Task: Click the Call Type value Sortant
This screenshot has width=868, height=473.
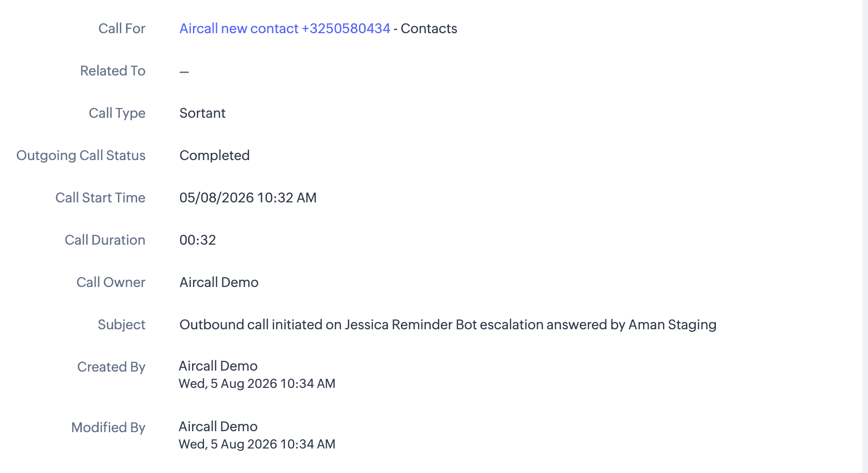Action: coord(202,113)
